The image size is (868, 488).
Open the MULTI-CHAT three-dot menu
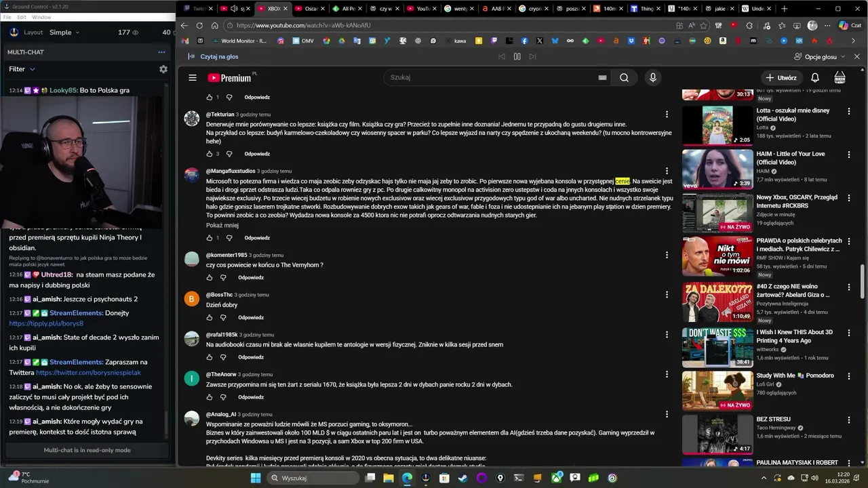tap(161, 52)
